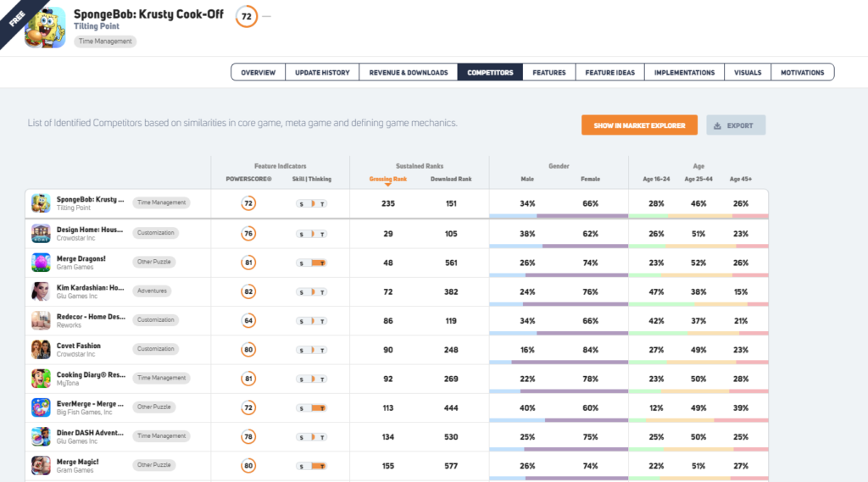
Task: Click the Customization tag for Design Home
Action: pyautogui.click(x=156, y=233)
